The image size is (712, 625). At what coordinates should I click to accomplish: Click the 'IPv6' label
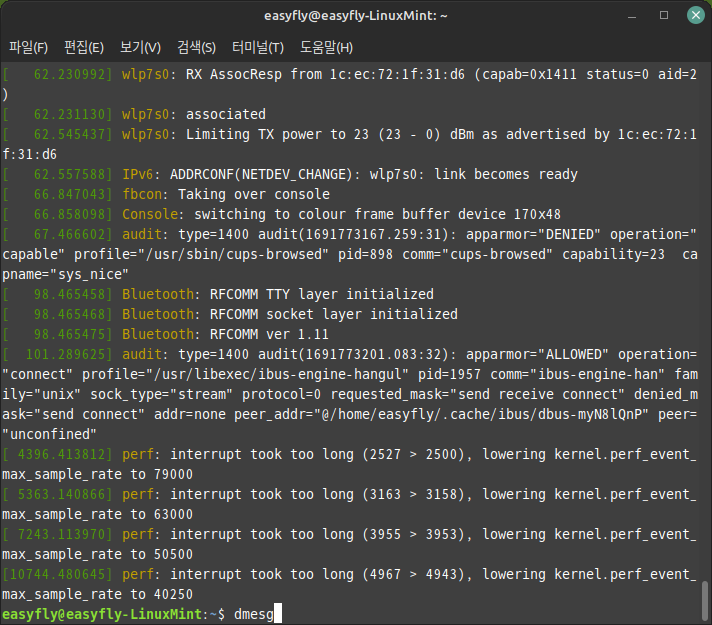138,174
